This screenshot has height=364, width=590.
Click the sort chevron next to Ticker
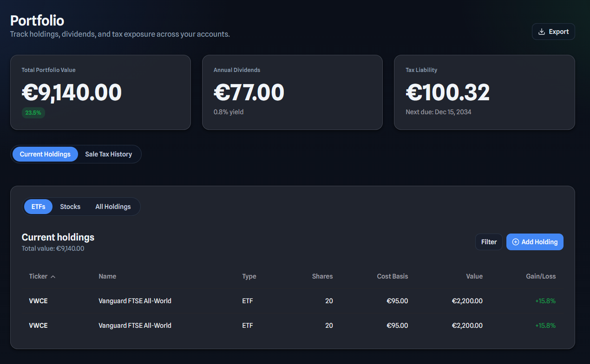(53, 276)
